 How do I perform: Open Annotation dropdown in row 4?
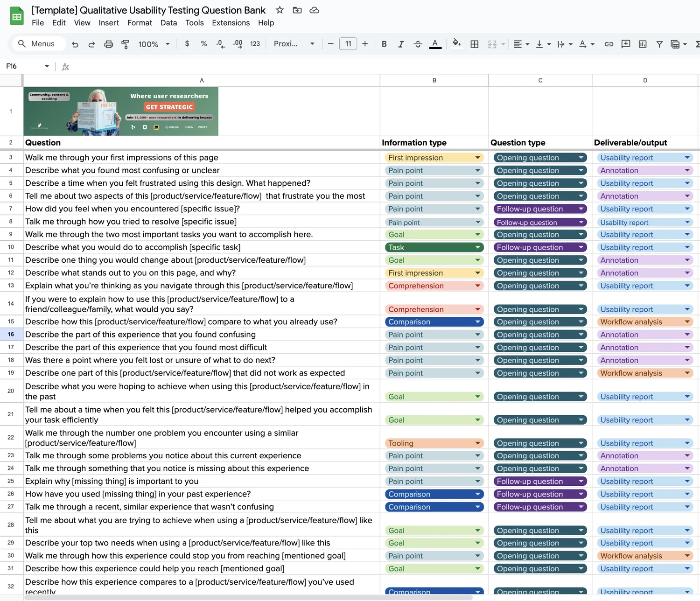[x=645, y=171]
